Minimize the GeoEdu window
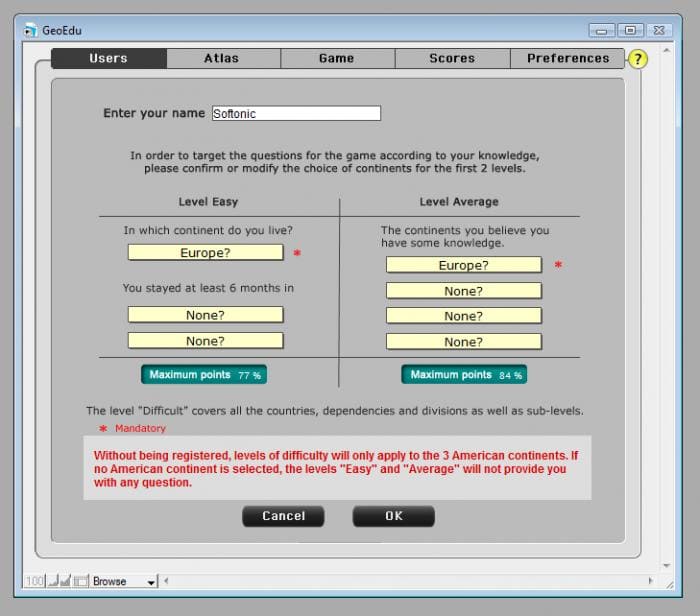The height and width of the screenshot is (616, 700). point(602,30)
